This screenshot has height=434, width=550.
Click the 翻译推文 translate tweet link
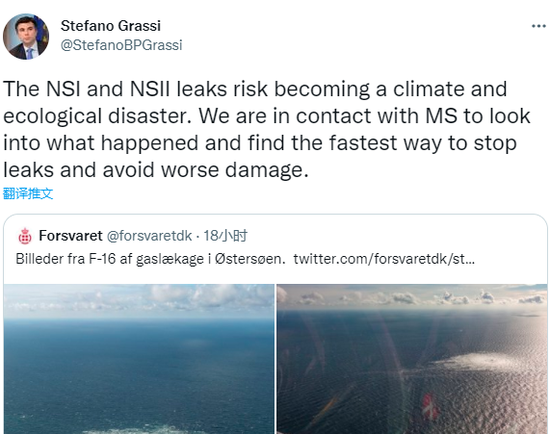click(28, 193)
